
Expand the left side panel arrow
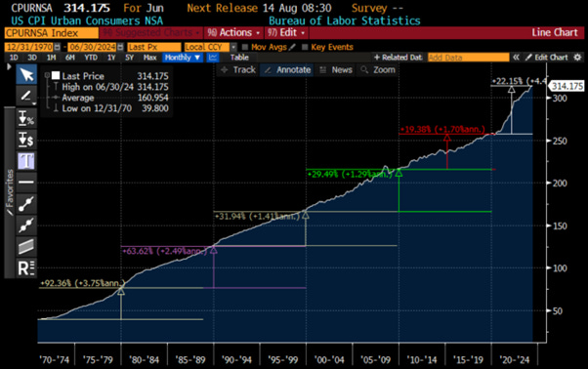click(9, 67)
